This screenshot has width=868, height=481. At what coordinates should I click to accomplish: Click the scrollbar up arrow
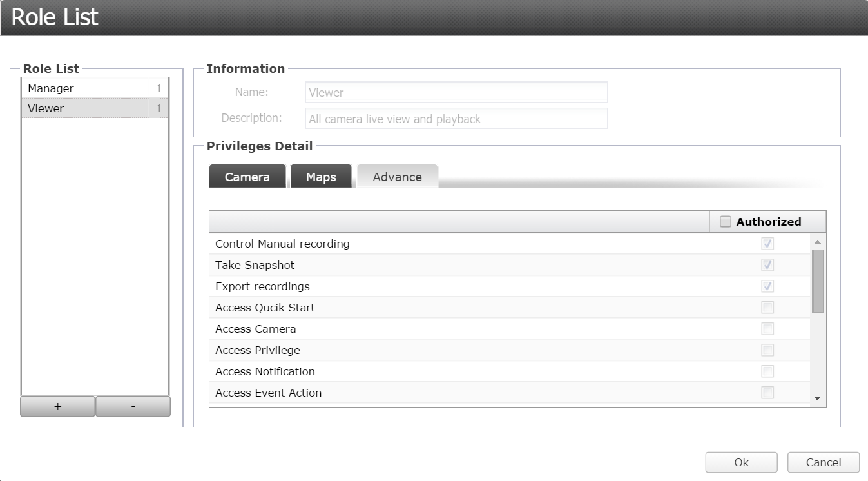(818, 242)
